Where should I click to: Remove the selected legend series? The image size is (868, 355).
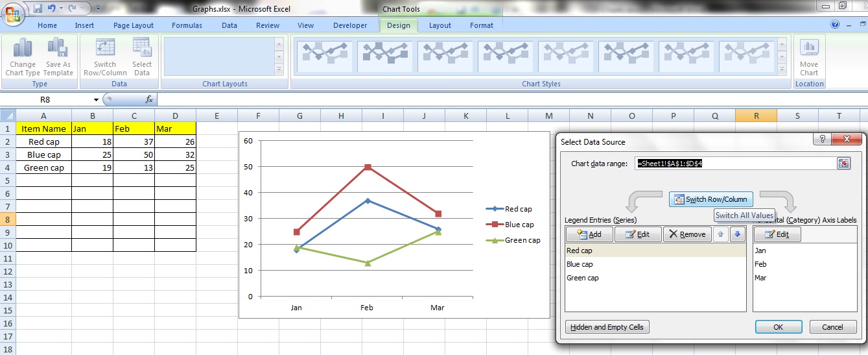pyautogui.click(x=686, y=234)
